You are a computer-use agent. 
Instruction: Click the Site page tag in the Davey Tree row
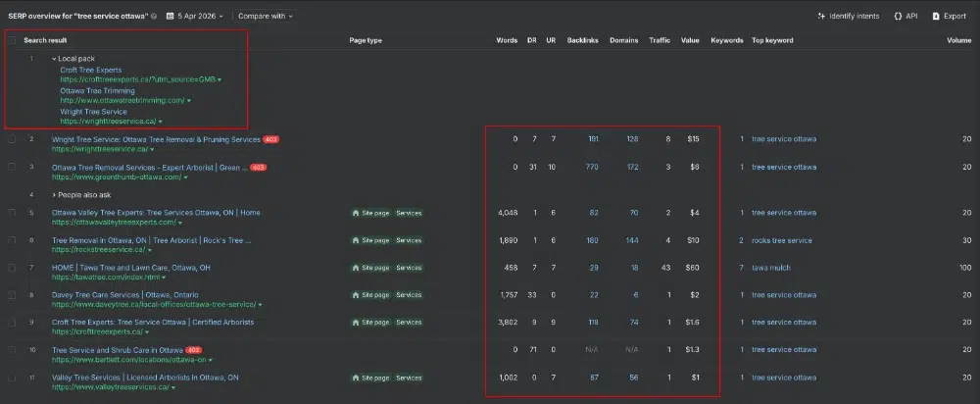click(370, 295)
